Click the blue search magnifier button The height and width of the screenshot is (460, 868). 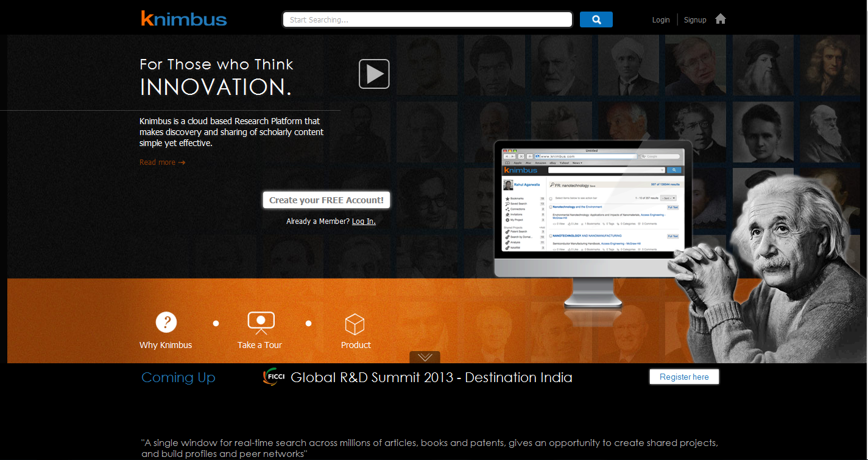tap(596, 19)
